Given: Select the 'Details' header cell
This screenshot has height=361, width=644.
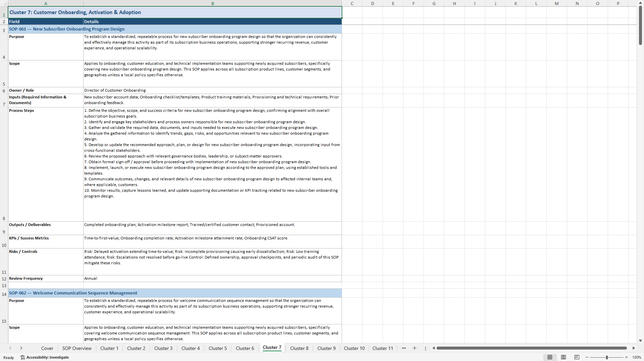Looking at the screenshot, I should 212,21.
